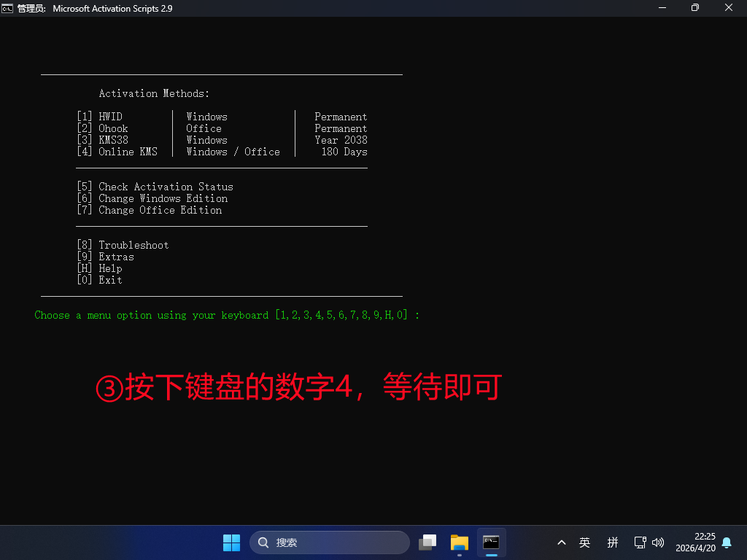This screenshot has height=560, width=747.
Task: Click the [5] Check Activation Status entry
Action: pos(155,187)
